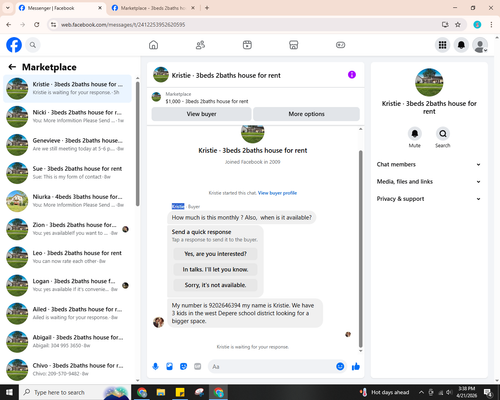Open the tab search dropdown arrow
500x400 pixels.
point(8,8)
